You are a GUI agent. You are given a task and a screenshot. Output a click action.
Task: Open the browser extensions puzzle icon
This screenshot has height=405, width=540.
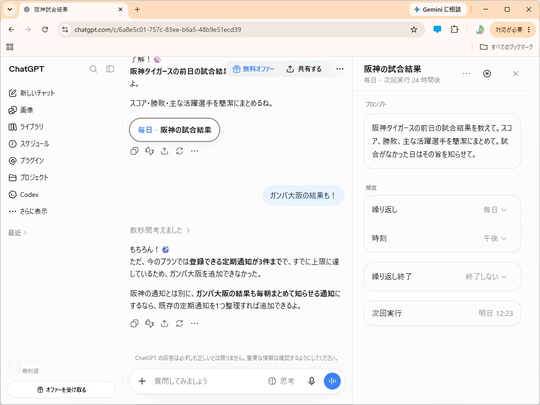pos(454,30)
